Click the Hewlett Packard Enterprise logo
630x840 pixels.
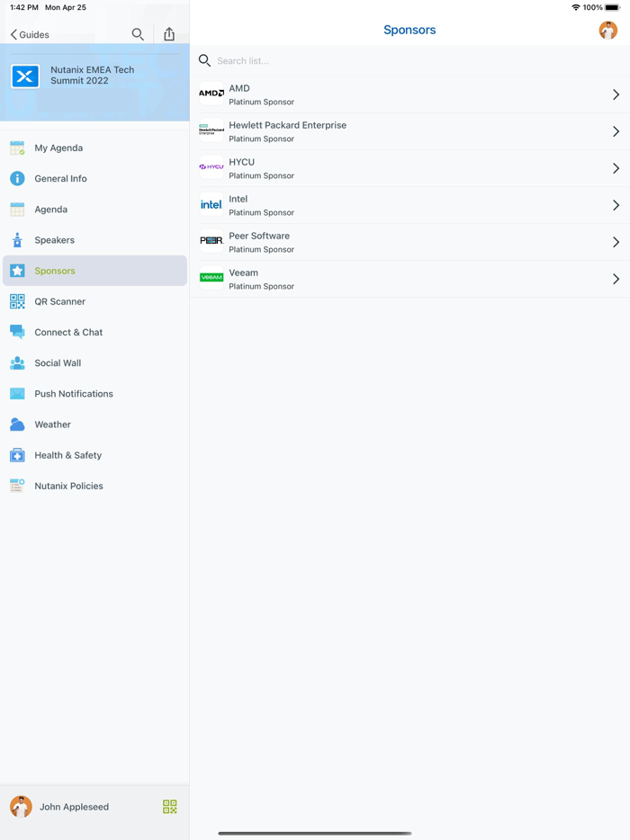(x=211, y=130)
